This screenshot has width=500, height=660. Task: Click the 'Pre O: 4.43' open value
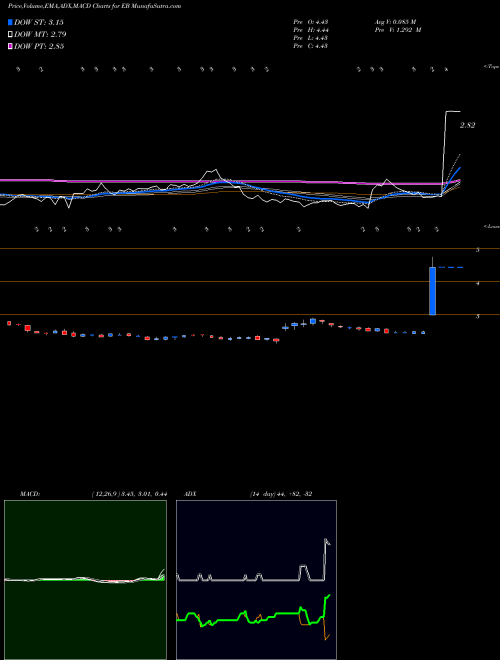(x=311, y=22)
